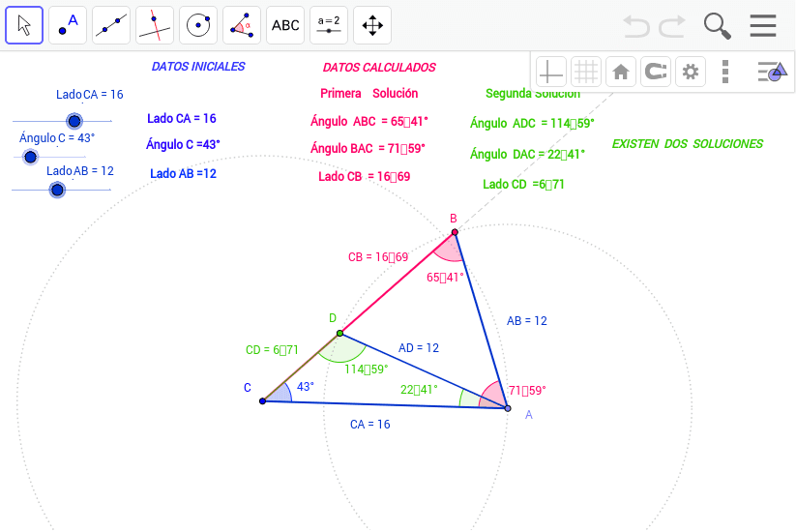Click the bold 'Ángulo C = 43°' text
Viewport: 796px width, 532px height.
point(183,144)
